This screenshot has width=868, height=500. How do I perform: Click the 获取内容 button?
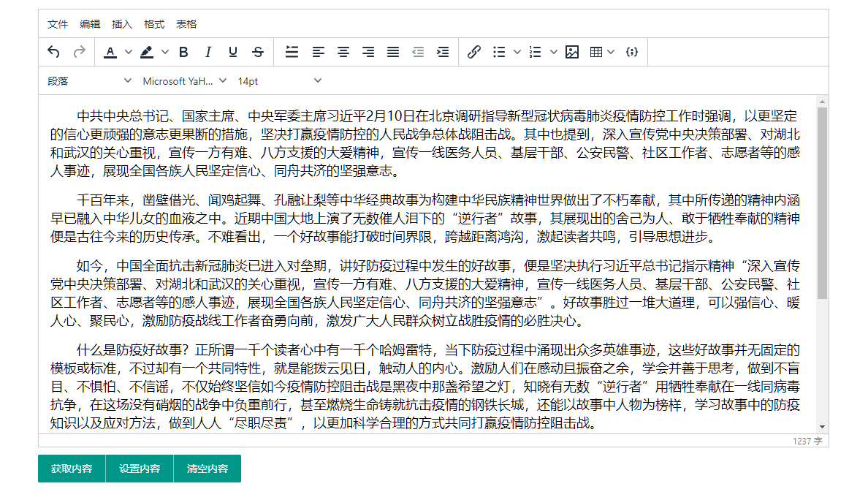pos(72,469)
